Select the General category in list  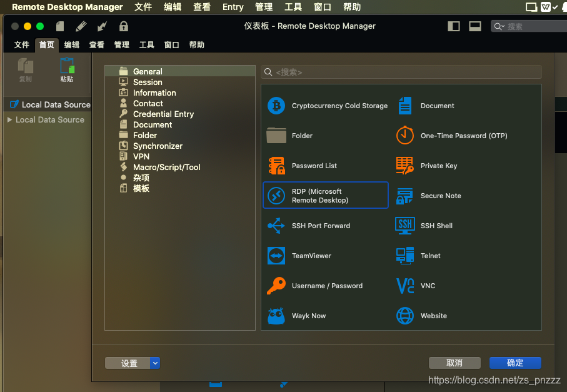click(x=180, y=71)
